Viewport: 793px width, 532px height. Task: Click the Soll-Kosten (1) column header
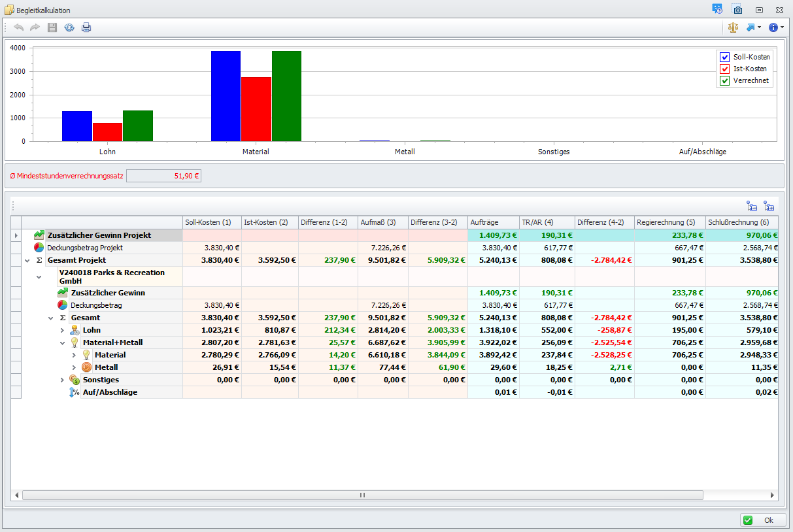(x=212, y=222)
